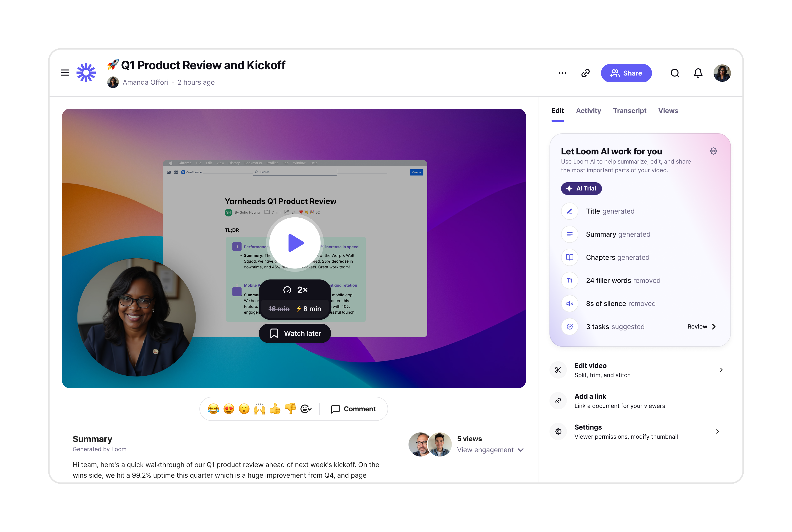Screen dimensions: 792x532
Task: Click the Amanda Offori author name
Action: coord(145,82)
